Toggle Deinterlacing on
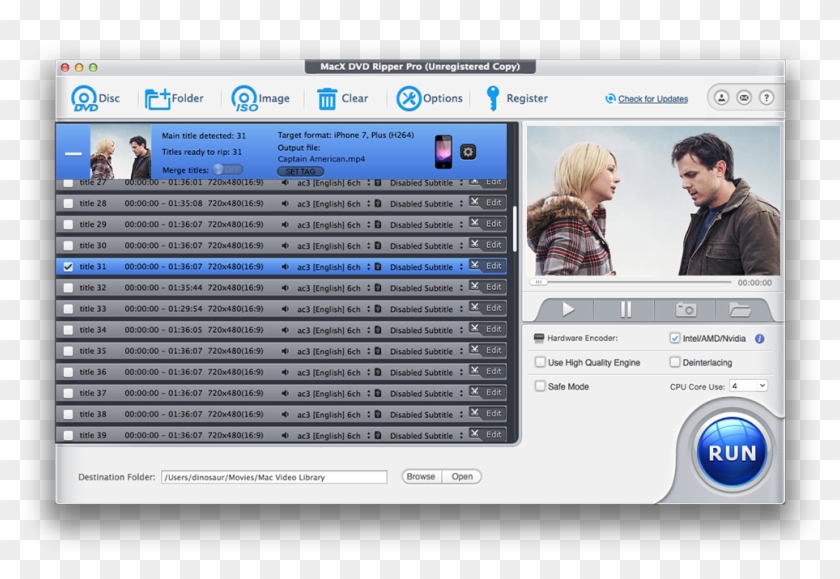Image resolution: width=840 pixels, height=579 pixels. click(x=676, y=362)
